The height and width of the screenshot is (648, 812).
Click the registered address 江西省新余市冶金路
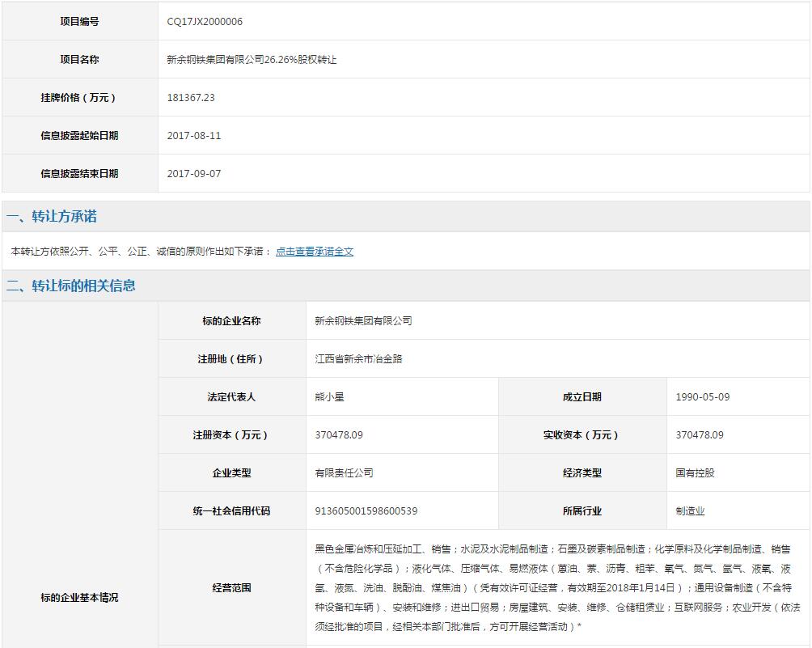pyautogui.click(x=358, y=359)
